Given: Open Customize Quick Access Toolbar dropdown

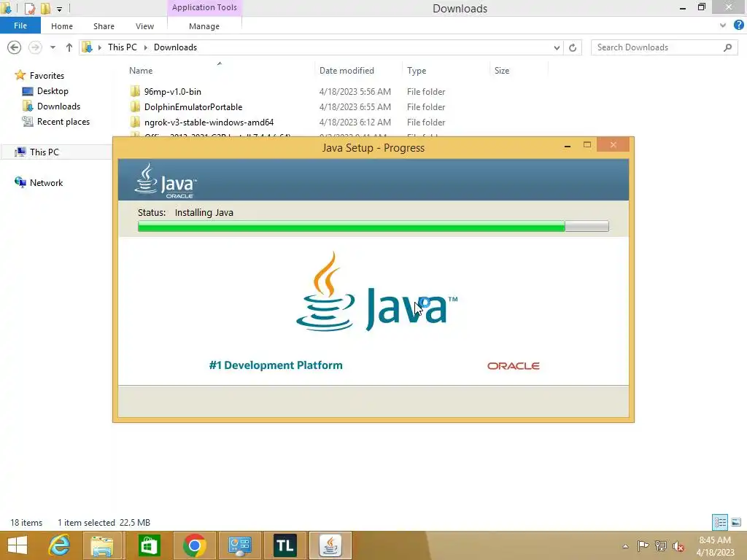Looking at the screenshot, I should [59, 9].
